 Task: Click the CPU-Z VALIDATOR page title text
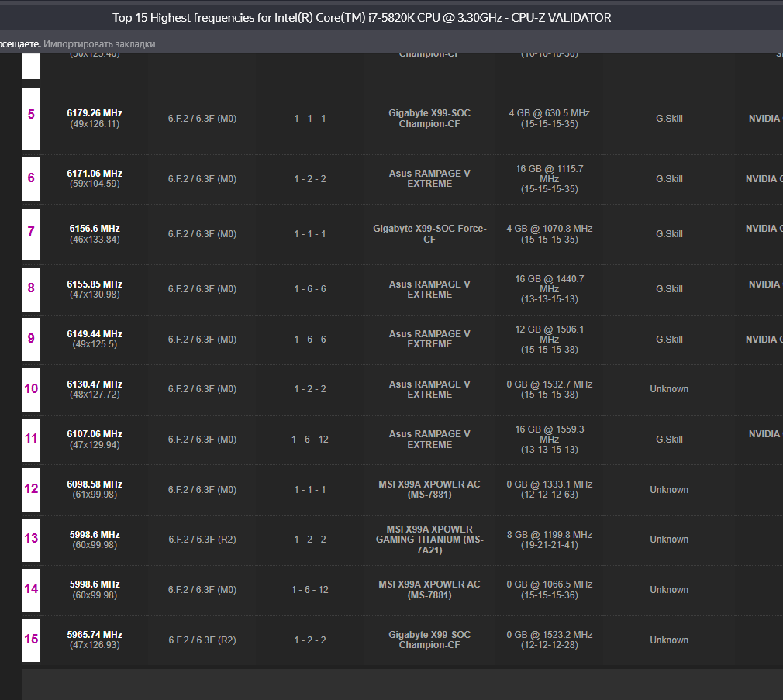361,18
